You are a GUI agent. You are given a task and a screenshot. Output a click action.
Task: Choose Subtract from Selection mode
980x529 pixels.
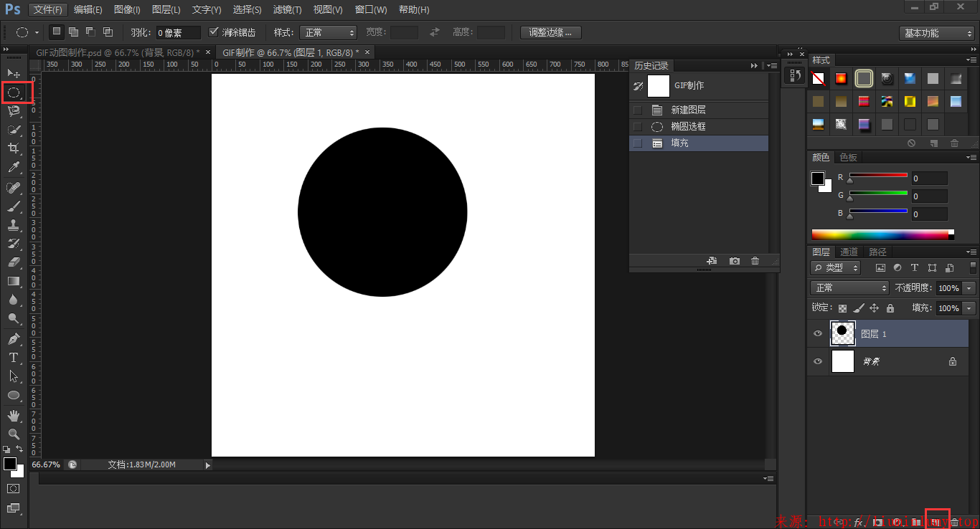[x=90, y=32]
